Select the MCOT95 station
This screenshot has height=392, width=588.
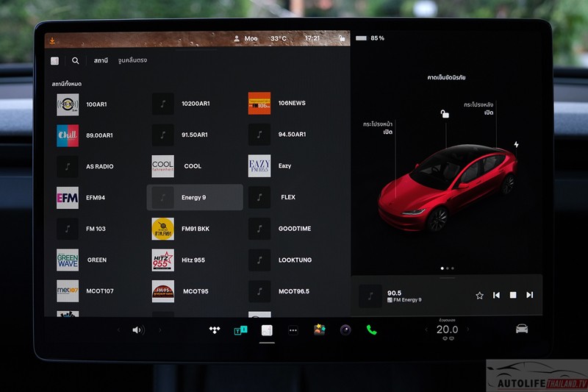click(x=195, y=291)
